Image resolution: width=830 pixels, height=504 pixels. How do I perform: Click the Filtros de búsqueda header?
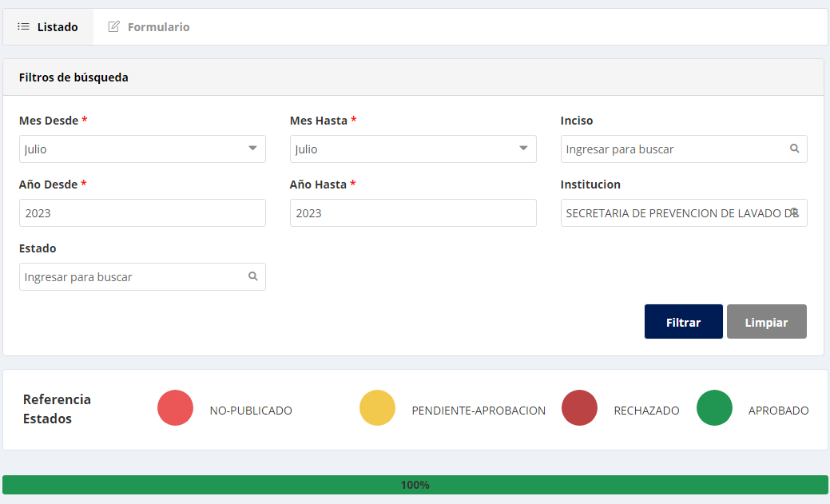(414, 77)
